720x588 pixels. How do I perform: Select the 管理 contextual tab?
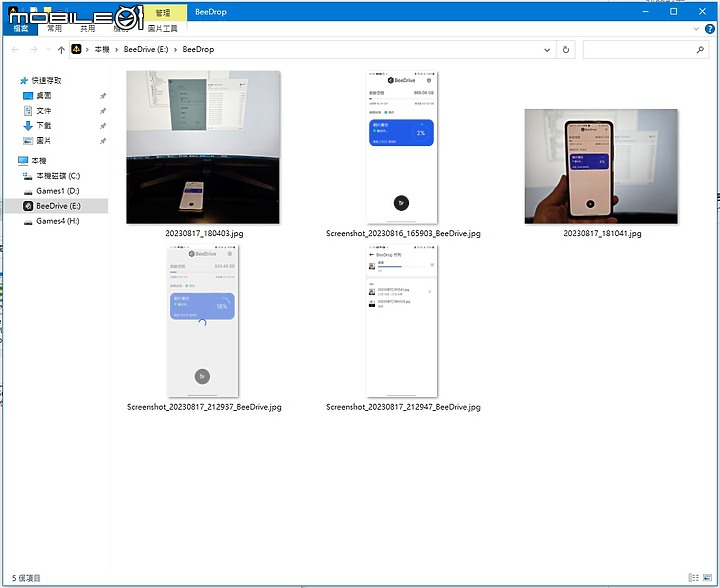[163, 12]
